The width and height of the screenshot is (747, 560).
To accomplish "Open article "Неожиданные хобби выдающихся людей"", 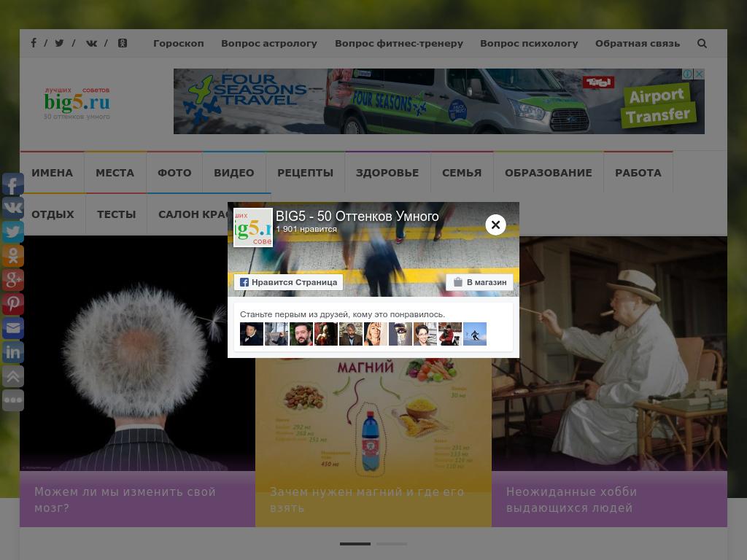I will click(571, 499).
